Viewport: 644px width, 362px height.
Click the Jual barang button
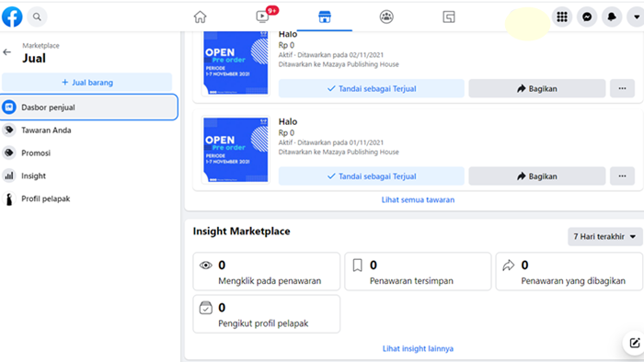tap(87, 83)
